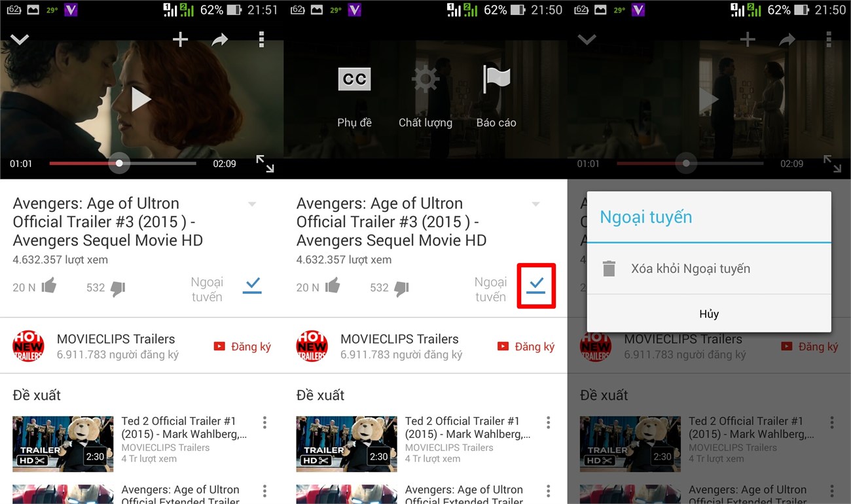Select Ted 2 Official Trailer title in left screen
The width and height of the screenshot is (851, 504).
[184, 427]
